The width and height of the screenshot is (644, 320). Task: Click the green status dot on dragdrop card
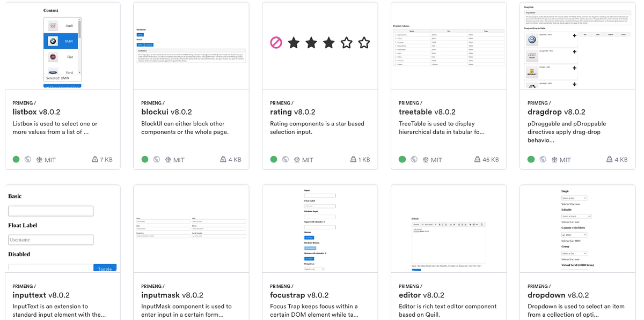coord(531,159)
